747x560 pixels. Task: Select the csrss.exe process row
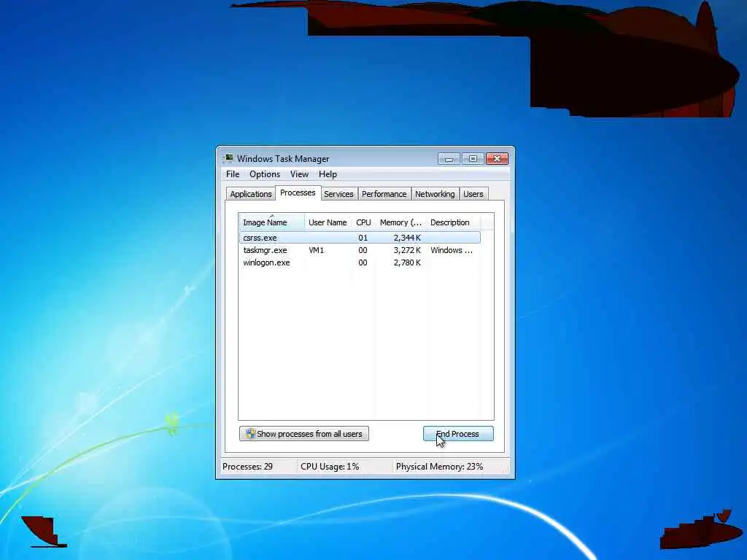360,238
